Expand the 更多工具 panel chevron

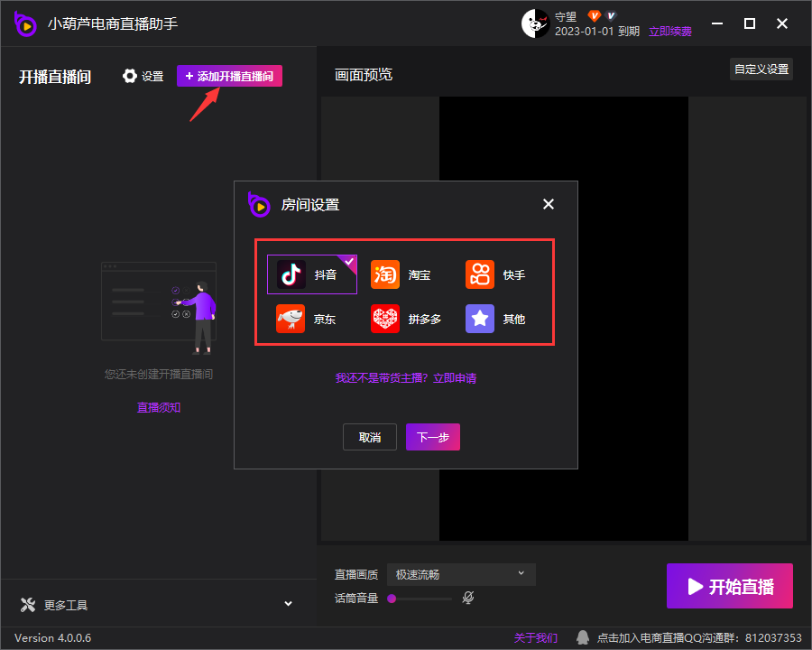pos(289,604)
